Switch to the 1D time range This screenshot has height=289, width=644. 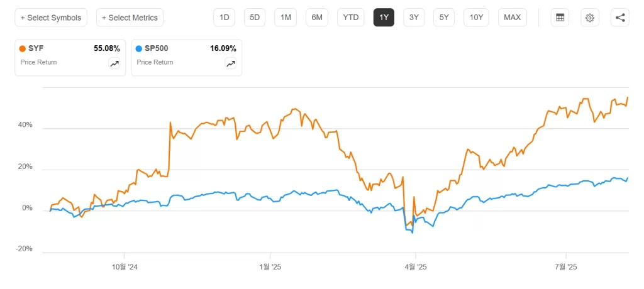[224, 18]
